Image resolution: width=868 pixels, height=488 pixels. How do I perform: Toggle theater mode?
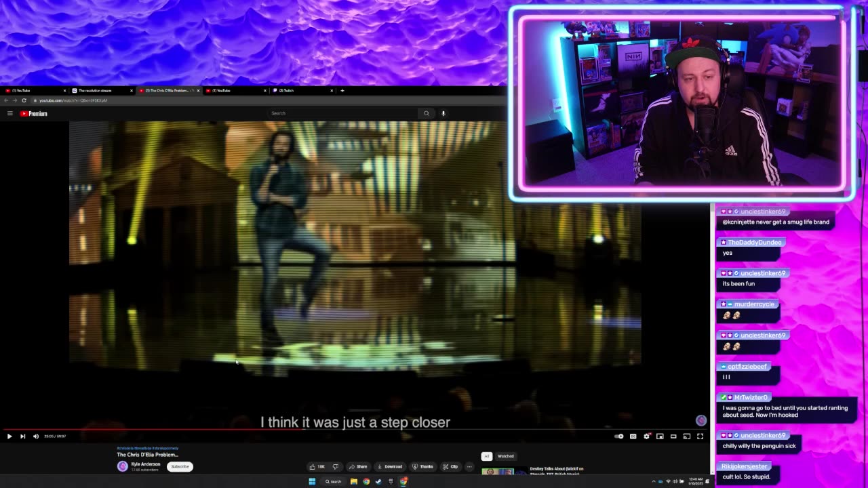pyautogui.click(x=673, y=436)
